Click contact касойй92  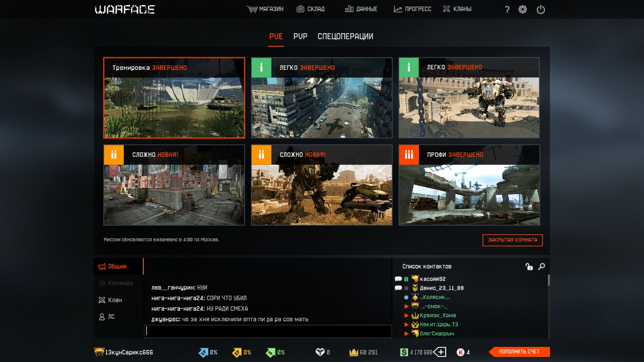click(433, 279)
